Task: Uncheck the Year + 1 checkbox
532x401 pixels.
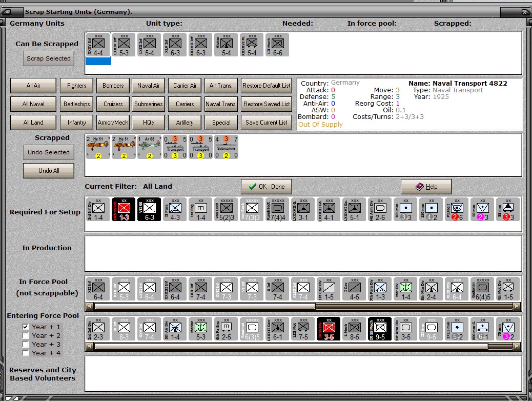Action: pos(26,327)
